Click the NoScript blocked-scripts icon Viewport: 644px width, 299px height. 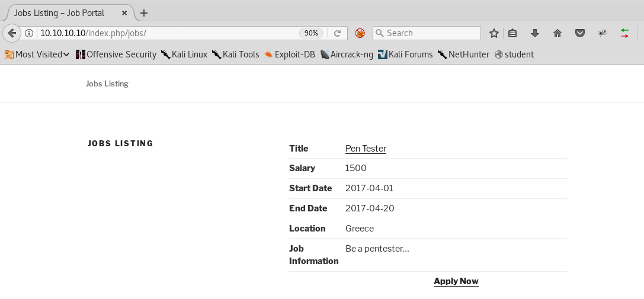[x=360, y=33]
